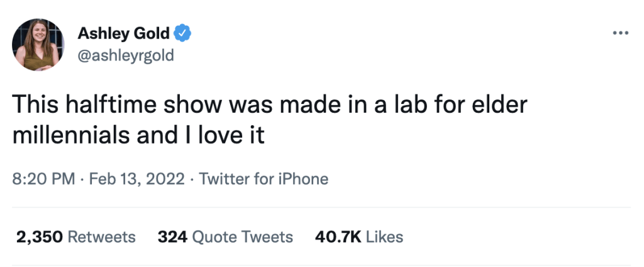Open the three-dot More options menu

tap(620, 32)
